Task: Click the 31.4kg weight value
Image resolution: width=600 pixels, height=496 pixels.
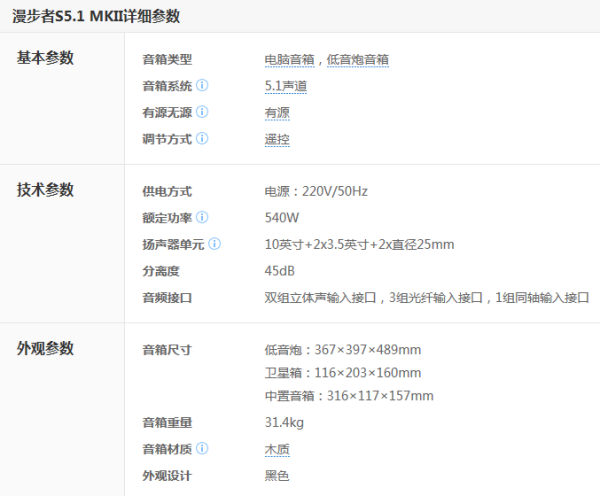Action: [x=284, y=423]
